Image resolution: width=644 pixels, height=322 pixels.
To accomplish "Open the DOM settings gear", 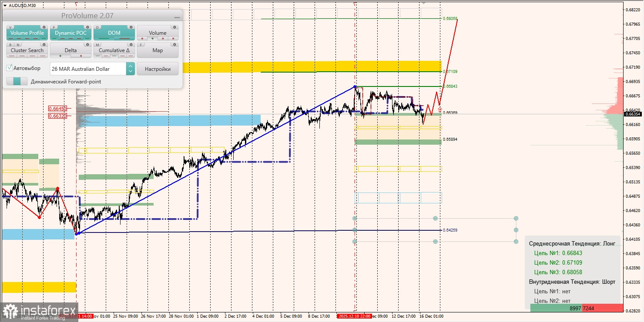I will click(131, 27).
